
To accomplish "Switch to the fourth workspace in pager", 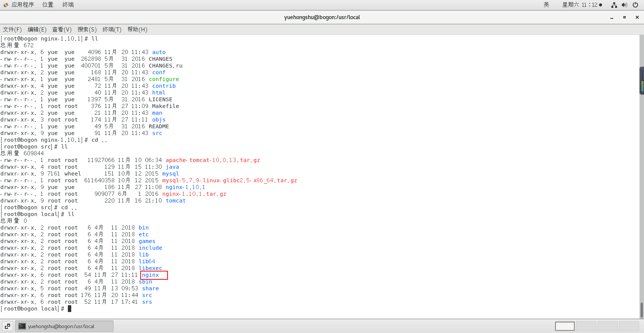I will (629, 326).
